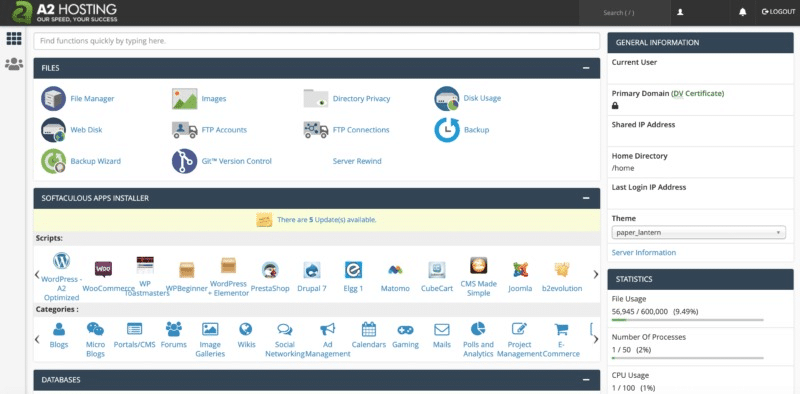Open the Server Rewind link
The width and height of the screenshot is (800, 394).
pos(357,161)
